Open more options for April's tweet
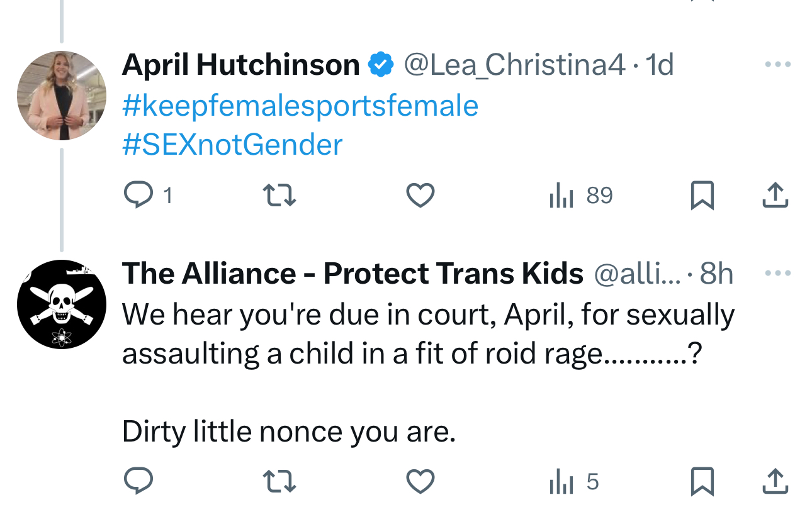 [x=777, y=64]
